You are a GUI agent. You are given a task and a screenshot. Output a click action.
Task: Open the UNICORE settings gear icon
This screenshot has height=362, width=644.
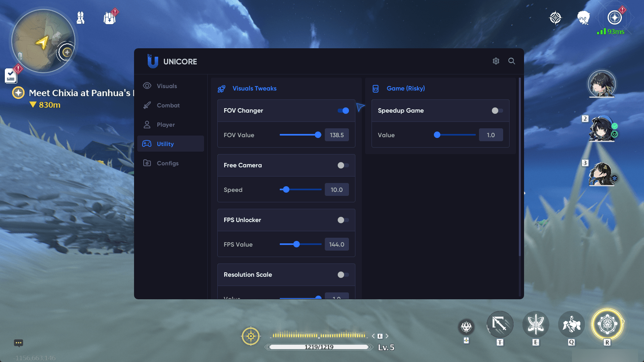pos(496,61)
